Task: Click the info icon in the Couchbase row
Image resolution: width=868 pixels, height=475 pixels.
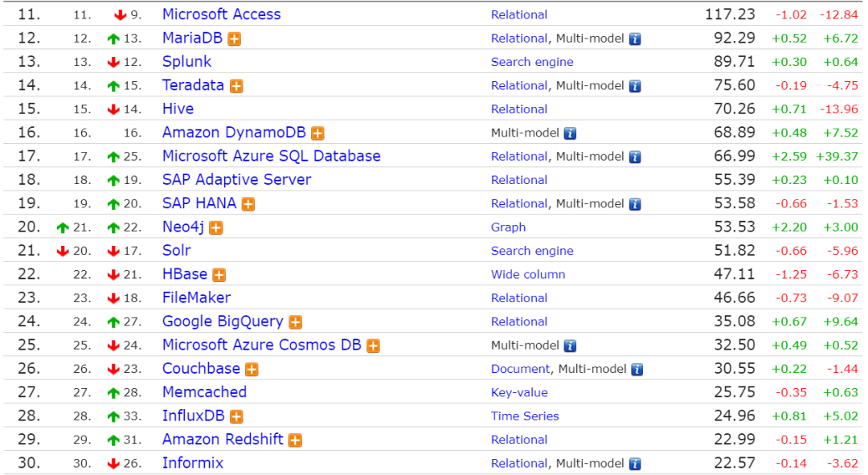Action: 637,370
